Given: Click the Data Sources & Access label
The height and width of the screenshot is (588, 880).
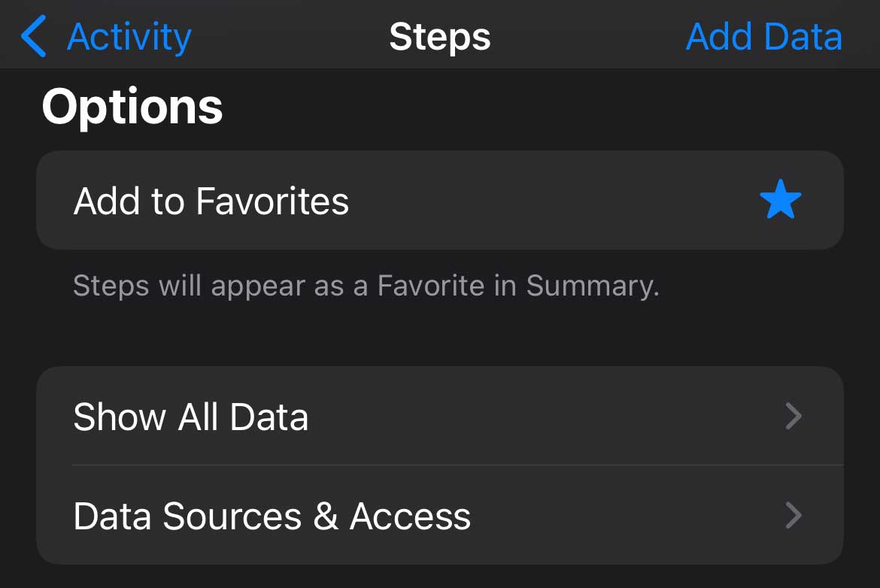Looking at the screenshot, I should (x=272, y=516).
